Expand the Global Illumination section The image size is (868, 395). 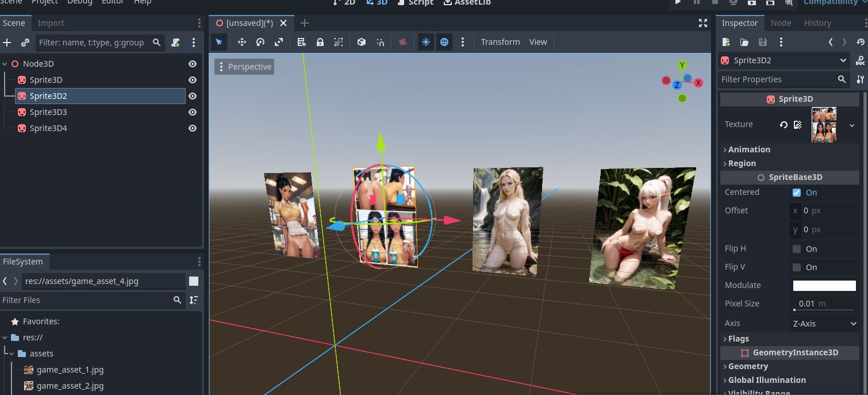click(767, 380)
